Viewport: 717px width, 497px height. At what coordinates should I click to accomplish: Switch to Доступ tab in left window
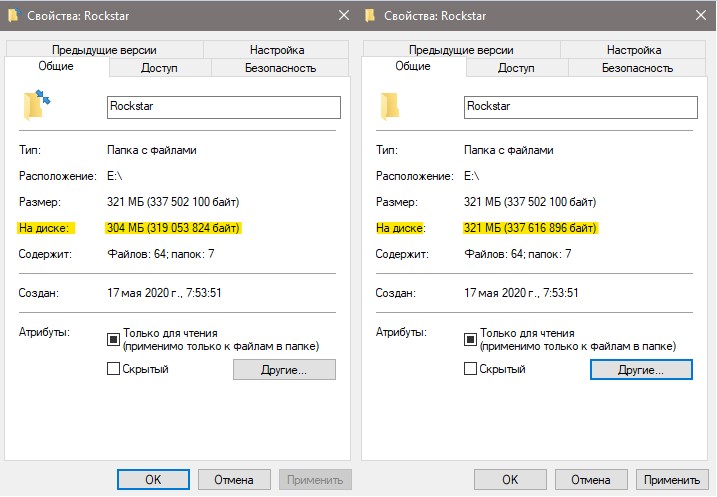pos(159,68)
